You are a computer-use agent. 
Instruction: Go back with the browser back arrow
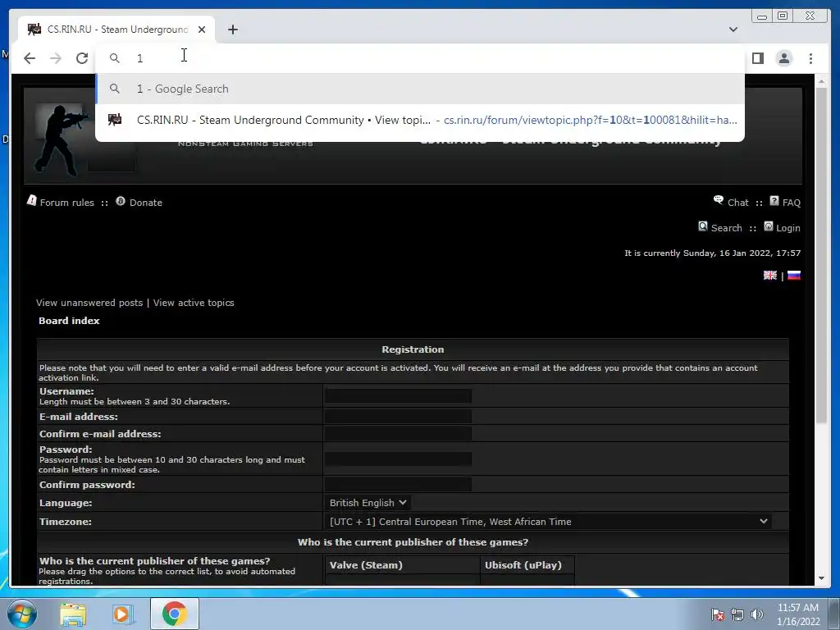pyautogui.click(x=30, y=58)
